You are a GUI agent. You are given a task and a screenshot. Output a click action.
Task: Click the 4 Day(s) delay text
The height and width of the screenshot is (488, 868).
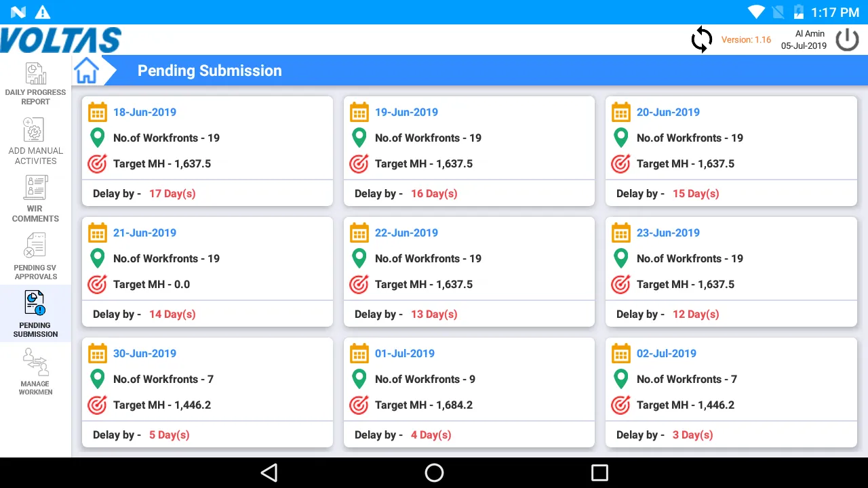click(431, 435)
